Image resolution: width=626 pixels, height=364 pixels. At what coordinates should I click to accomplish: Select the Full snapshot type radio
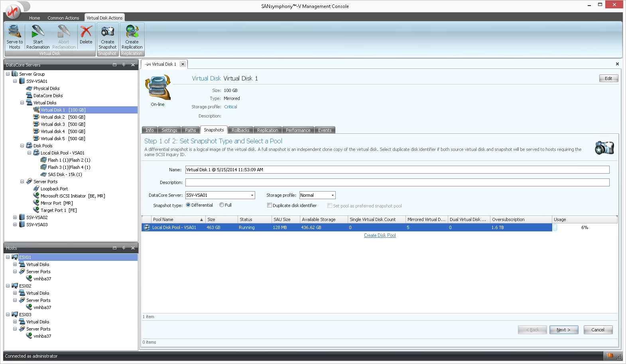[x=222, y=205]
